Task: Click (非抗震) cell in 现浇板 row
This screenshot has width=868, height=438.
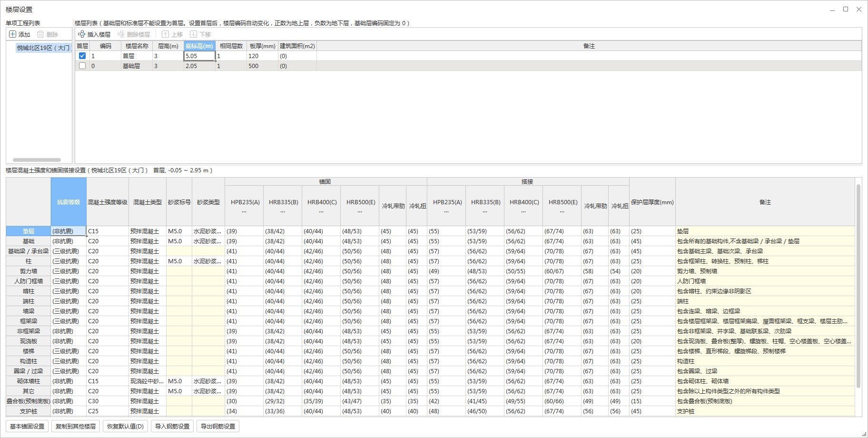Action: click(69, 341)
